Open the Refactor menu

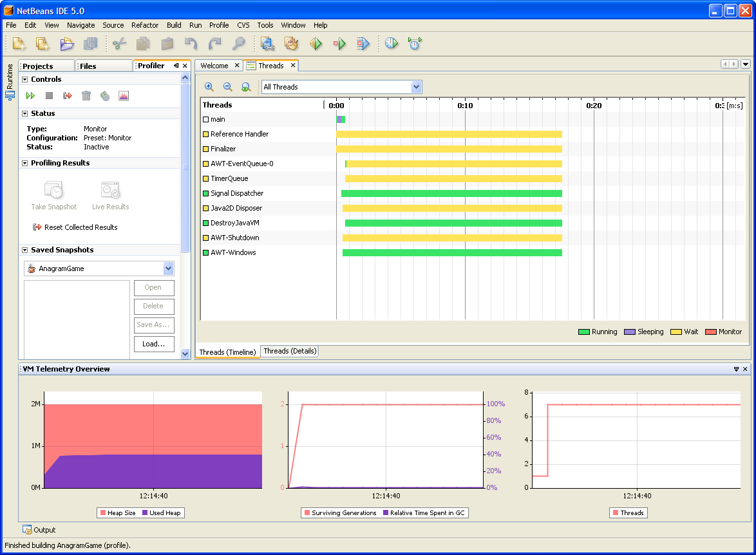coord(145,25)
